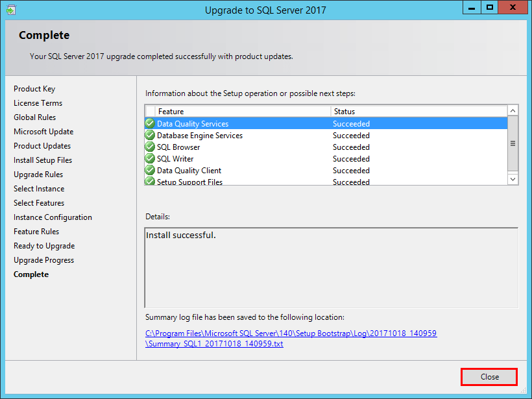Screen dimensions: 532x399
Task: Click Succeeded status of SQL Writer
Action: (x=351, y=159)
